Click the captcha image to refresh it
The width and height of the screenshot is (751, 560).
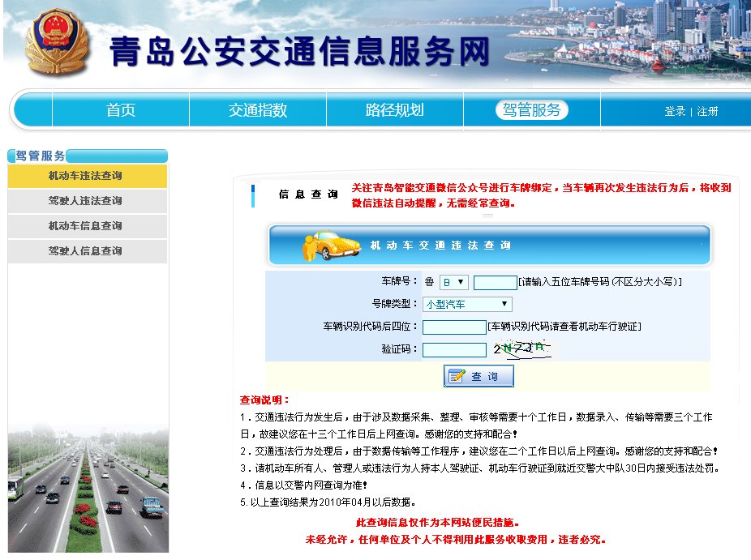point(523,348)
